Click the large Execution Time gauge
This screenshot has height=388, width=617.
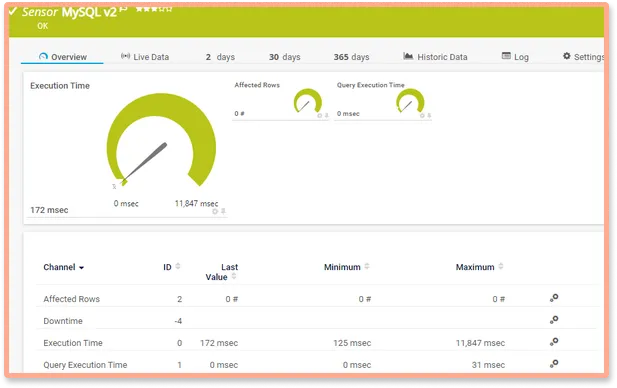pos(161,140)
